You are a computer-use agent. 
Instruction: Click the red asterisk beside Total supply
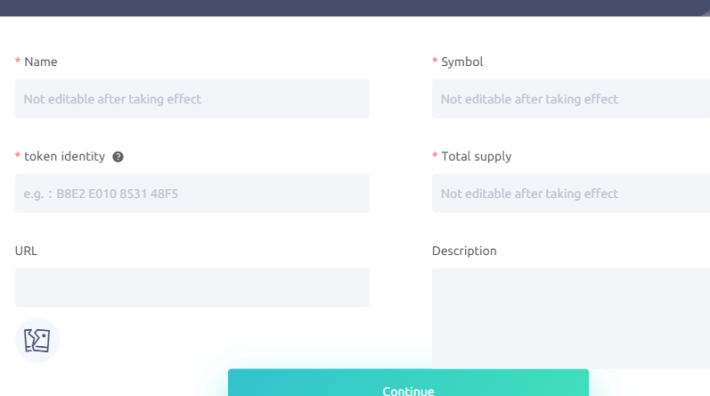[x=435, y=155]
